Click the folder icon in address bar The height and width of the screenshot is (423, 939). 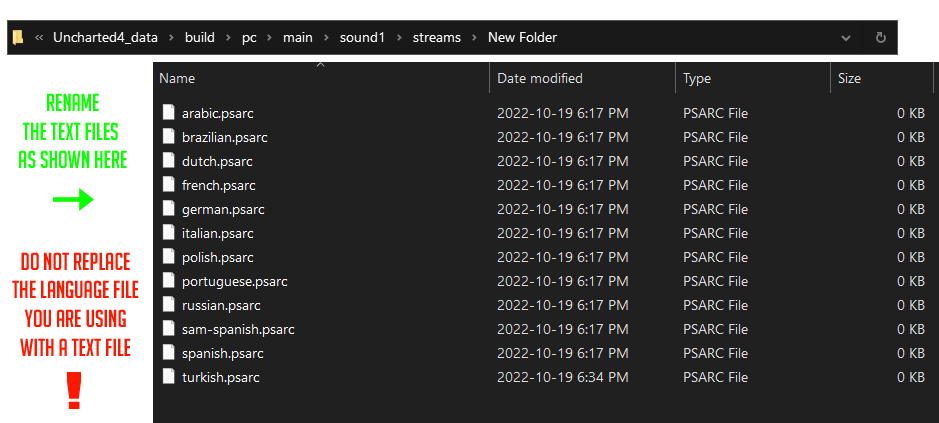pyautogui.click(x=18, y=37)
